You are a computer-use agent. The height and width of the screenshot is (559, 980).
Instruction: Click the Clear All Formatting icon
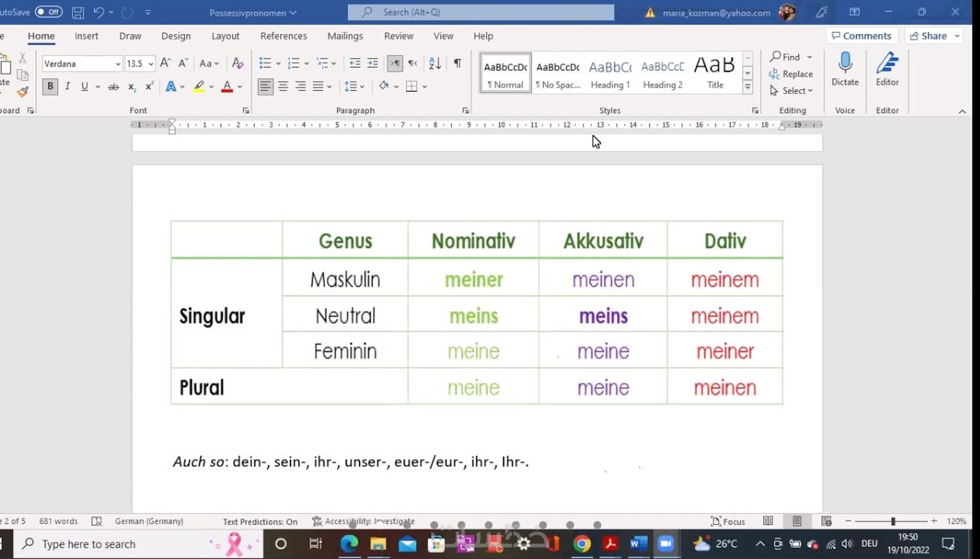pos(238,63)
